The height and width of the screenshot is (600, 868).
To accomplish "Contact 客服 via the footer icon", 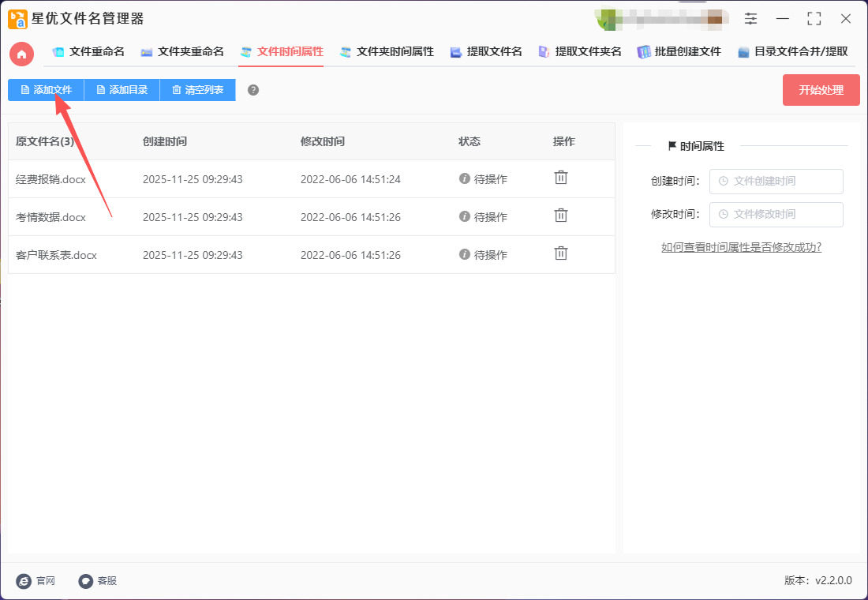I will click(x=84, y=581).
